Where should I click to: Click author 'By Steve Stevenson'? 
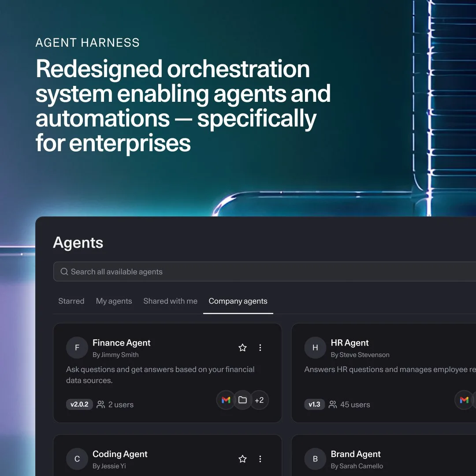click(360, 354)
